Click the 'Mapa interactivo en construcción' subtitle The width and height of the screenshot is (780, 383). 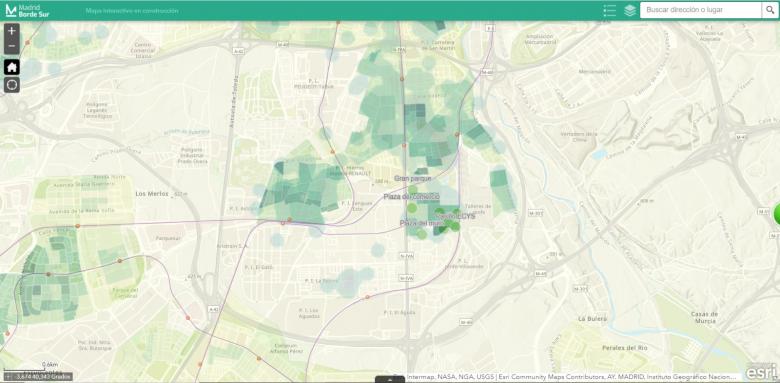click(132, 10)
